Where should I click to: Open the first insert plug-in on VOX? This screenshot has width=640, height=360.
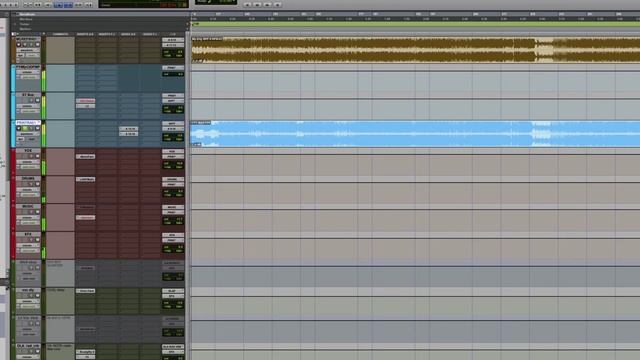coord(86,157)
